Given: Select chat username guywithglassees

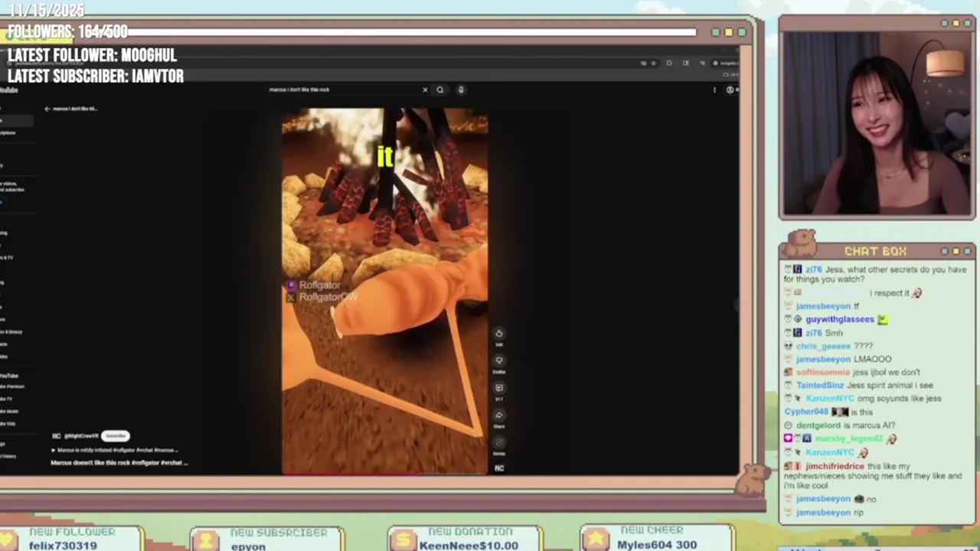Looking at the screenshot, I should pos(839,319).
